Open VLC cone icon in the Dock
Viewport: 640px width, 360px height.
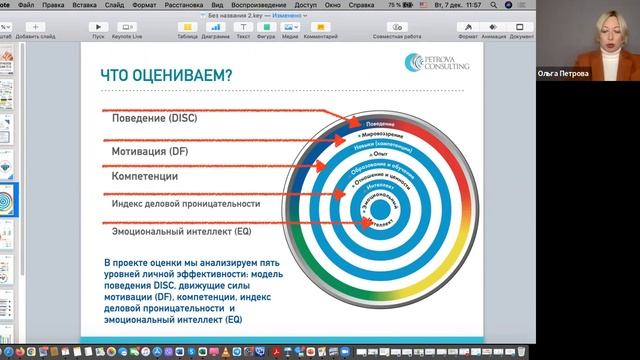[225, 352]
